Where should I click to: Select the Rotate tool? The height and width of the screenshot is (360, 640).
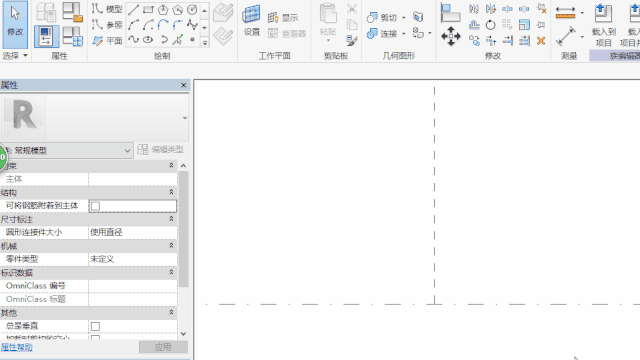coord(491,25)
